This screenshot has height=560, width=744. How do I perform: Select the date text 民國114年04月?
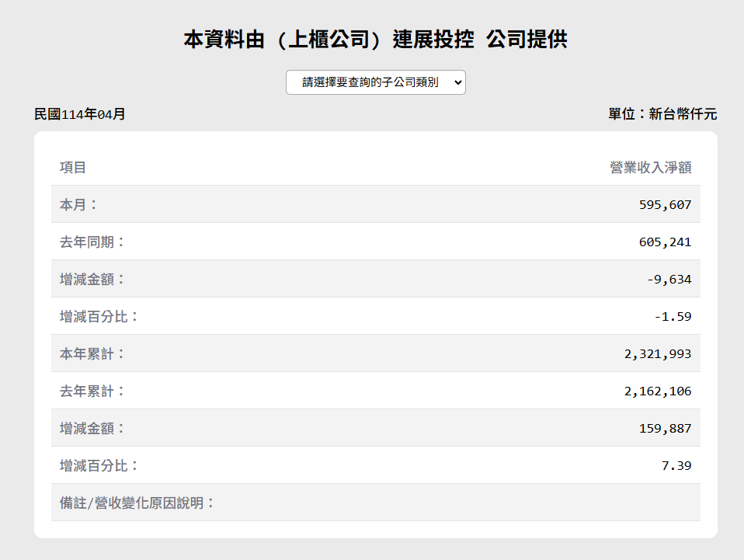point(80,114)
